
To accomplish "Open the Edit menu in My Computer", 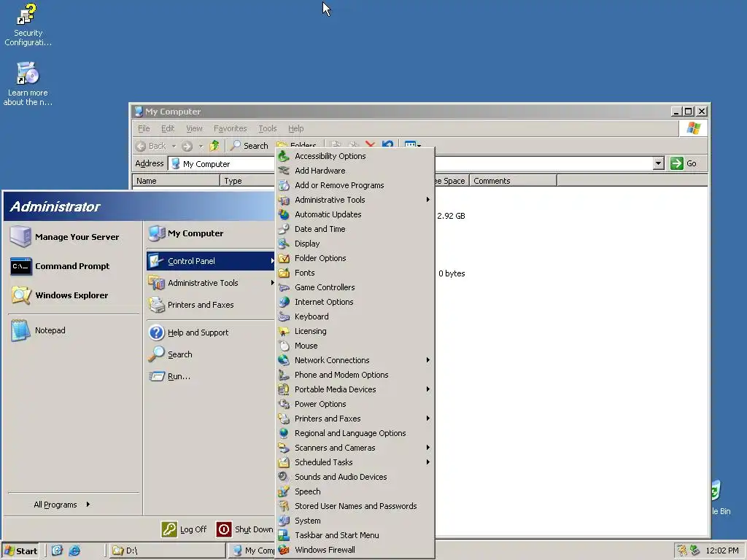I will pos(168,128).
